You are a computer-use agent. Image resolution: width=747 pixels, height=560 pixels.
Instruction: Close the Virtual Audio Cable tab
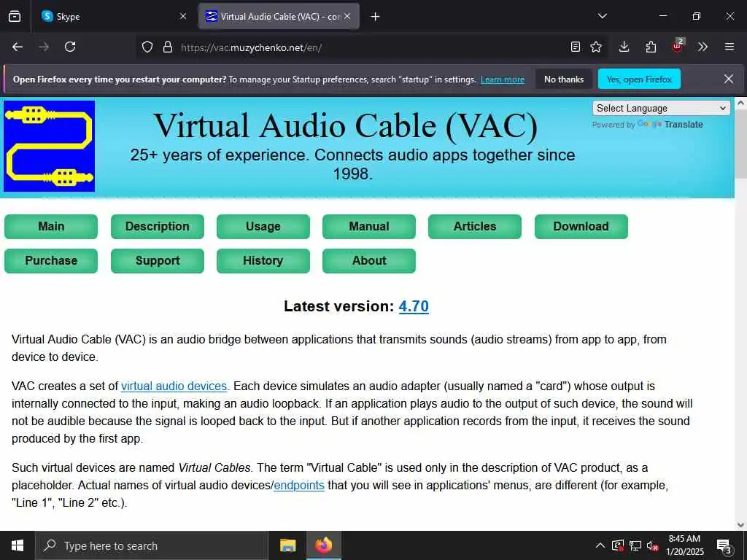click(347, 17)
